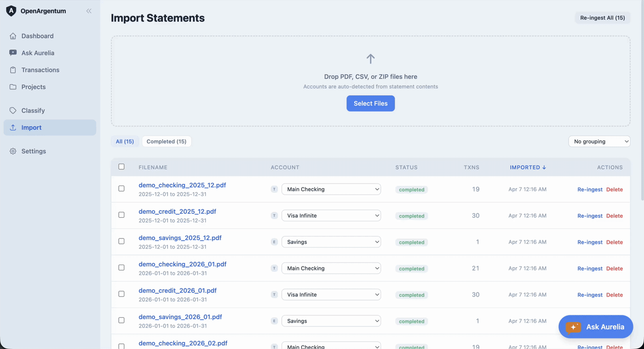Re-ingest demo_savings_2025_12.pdf
644x349 pixels.
(590, 242)
